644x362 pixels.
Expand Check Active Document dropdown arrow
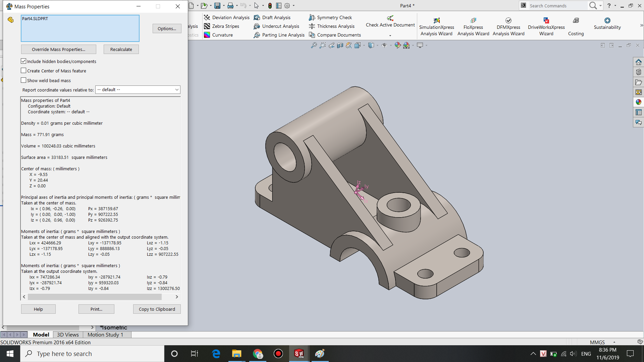click(x=390, y=36)
